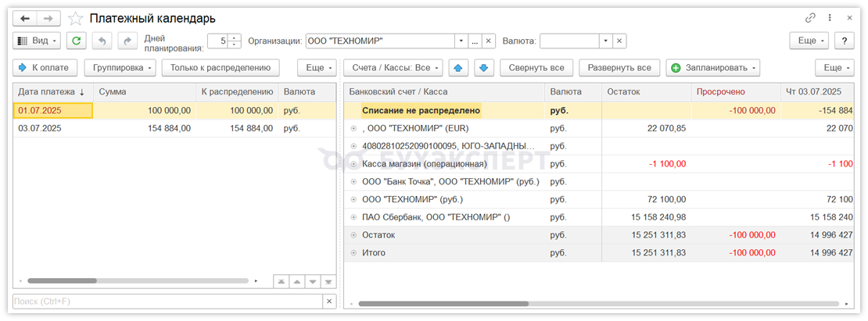Expand the ПАО Сбербанк account row
This screenshot has width=868, height=321.
click(x=353, y=217)
